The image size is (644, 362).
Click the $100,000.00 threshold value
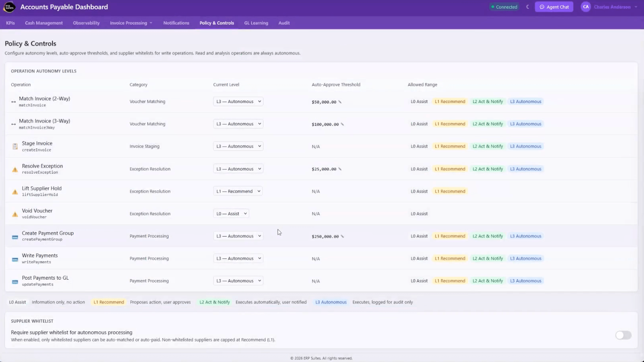point(325,124)
